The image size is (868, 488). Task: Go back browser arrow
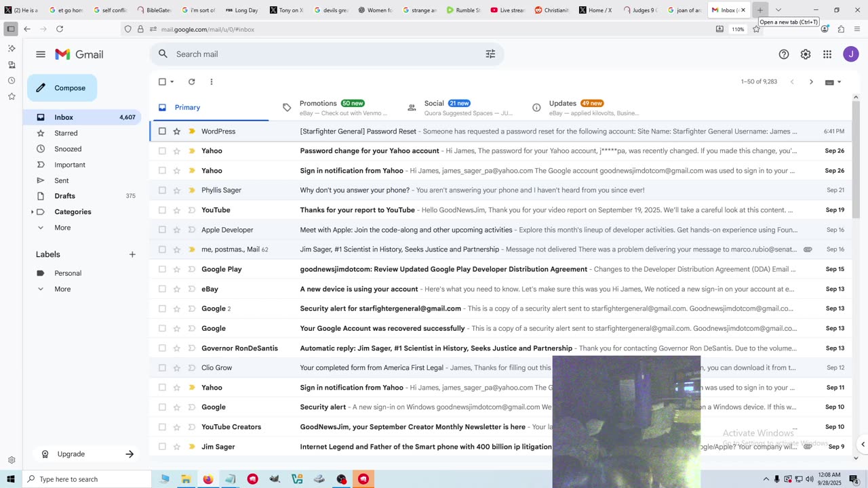tap(27, 29)
